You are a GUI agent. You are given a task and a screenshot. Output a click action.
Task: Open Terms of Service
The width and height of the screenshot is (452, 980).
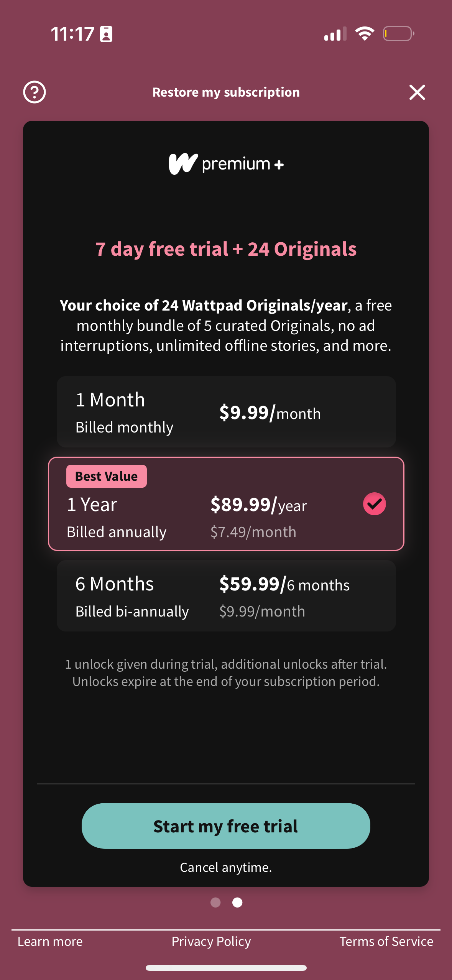click(x=386, y=941)
